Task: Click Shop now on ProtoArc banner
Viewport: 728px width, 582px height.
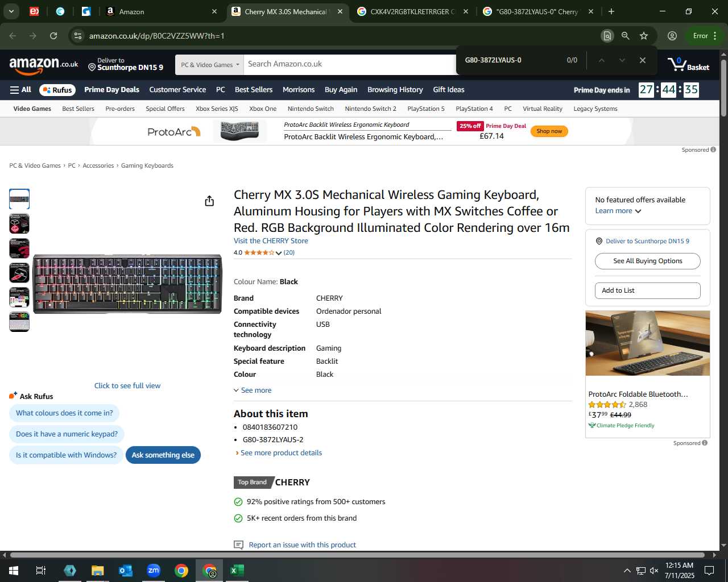Action: [x=549, y=131]
